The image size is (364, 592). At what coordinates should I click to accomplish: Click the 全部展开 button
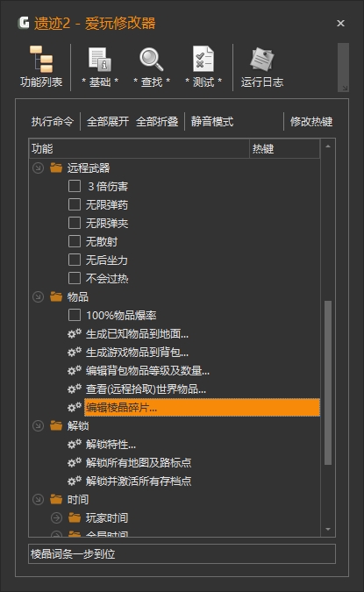tap(108, 122)
